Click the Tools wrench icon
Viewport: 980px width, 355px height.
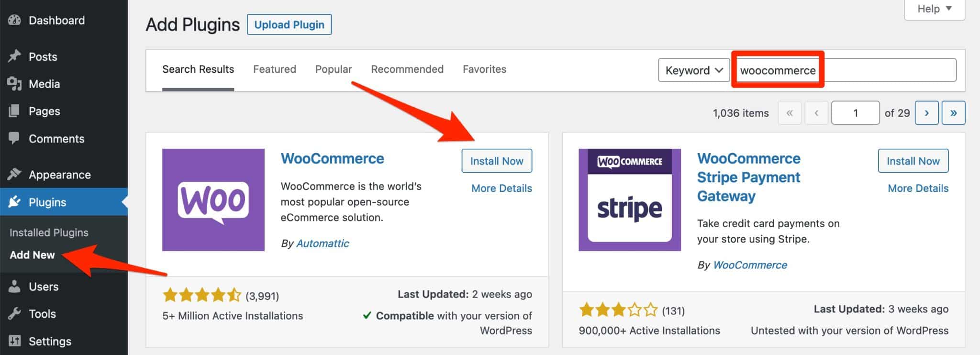click(14, 313)
